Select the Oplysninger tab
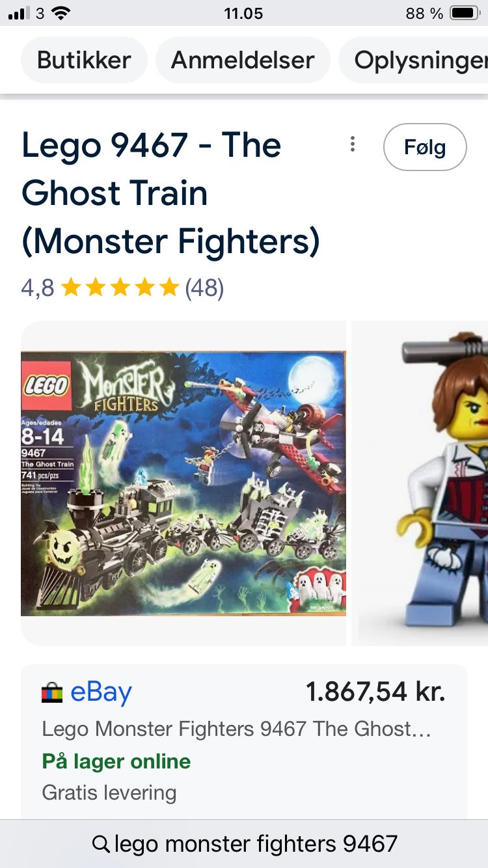Screen dimensions: 488x868 [x=414, y=60]
